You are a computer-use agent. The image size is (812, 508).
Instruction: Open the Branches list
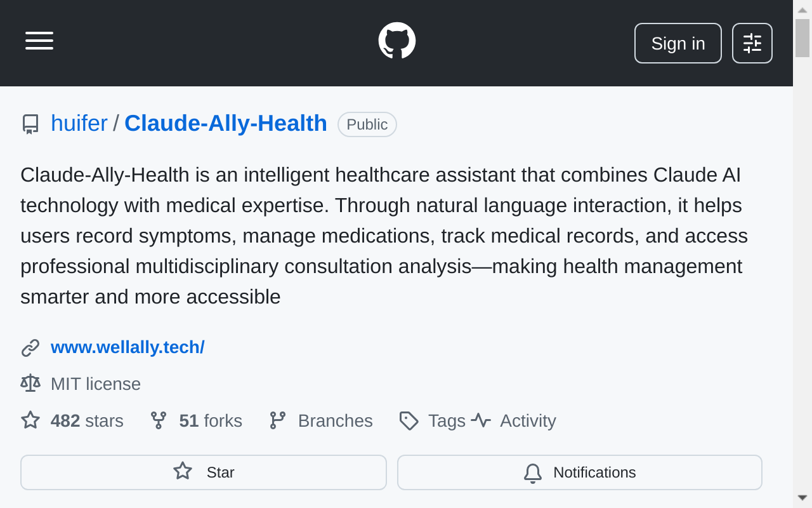coord(335,420)
